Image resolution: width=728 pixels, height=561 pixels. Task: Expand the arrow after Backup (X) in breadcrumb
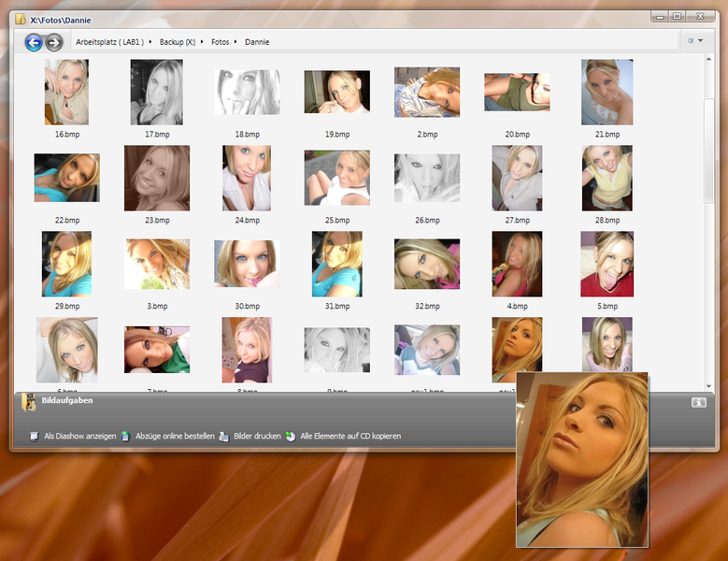click(x=202, y=42)
